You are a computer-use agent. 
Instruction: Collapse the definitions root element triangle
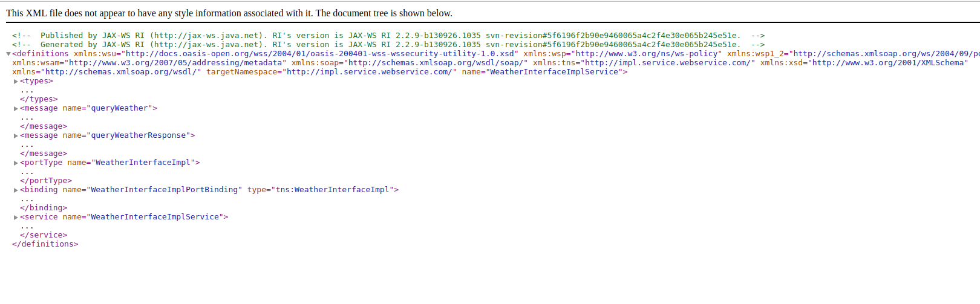pyautogui.click(x=8, y=54)
